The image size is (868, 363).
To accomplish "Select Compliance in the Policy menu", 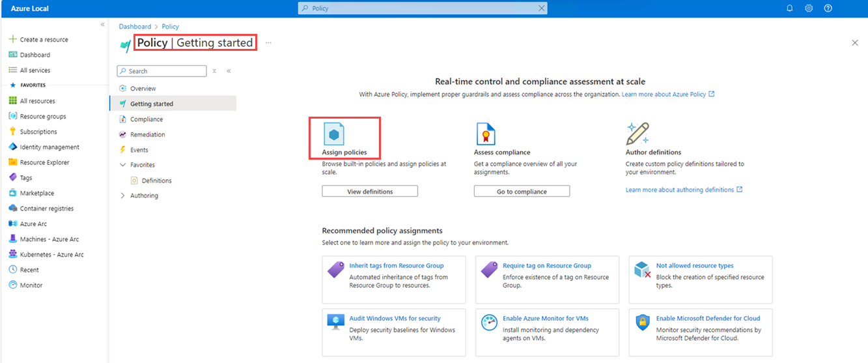I will click(x=146, y=119).
